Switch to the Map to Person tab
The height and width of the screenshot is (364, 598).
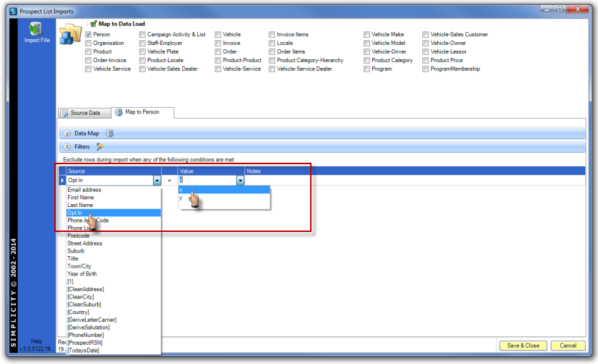142,112
